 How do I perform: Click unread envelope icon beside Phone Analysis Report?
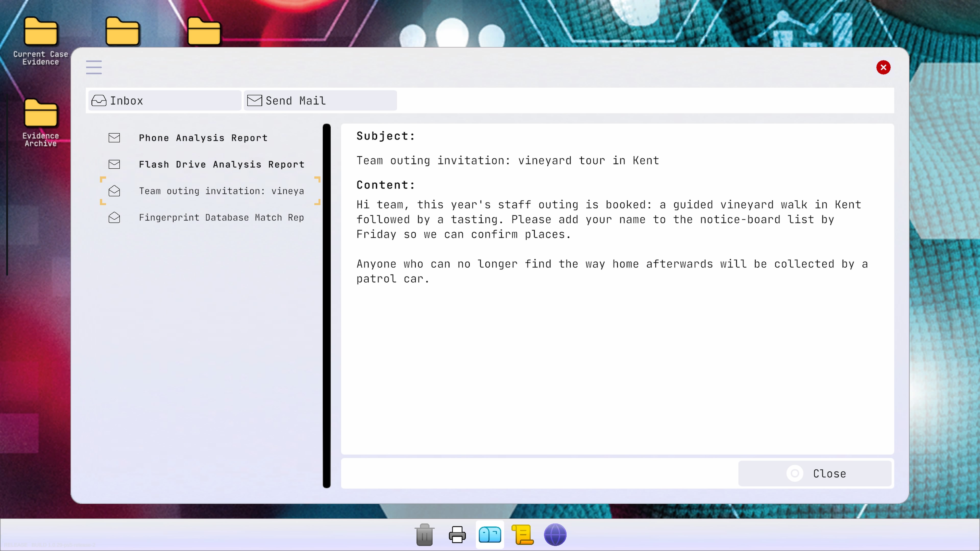(114, 138)
